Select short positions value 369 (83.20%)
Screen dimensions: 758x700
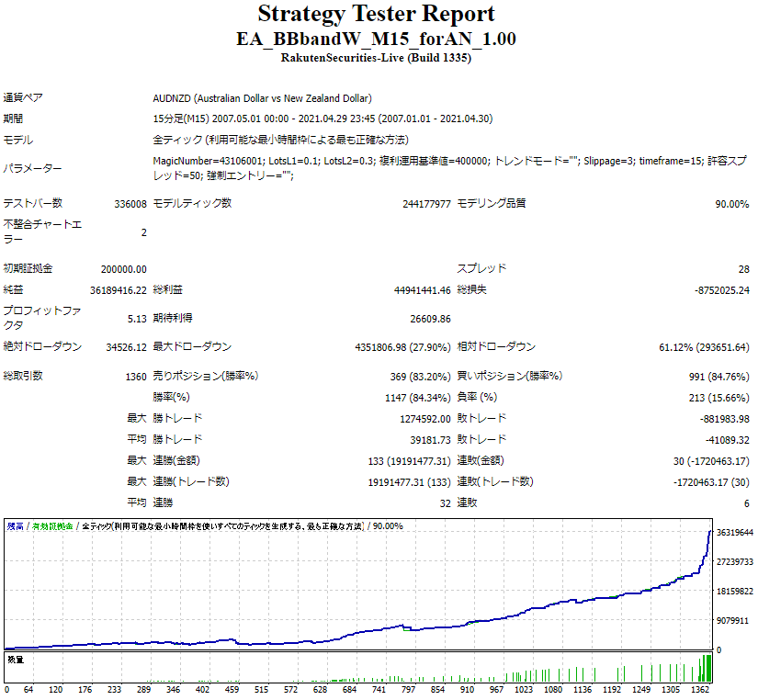(x=420, y=377)
